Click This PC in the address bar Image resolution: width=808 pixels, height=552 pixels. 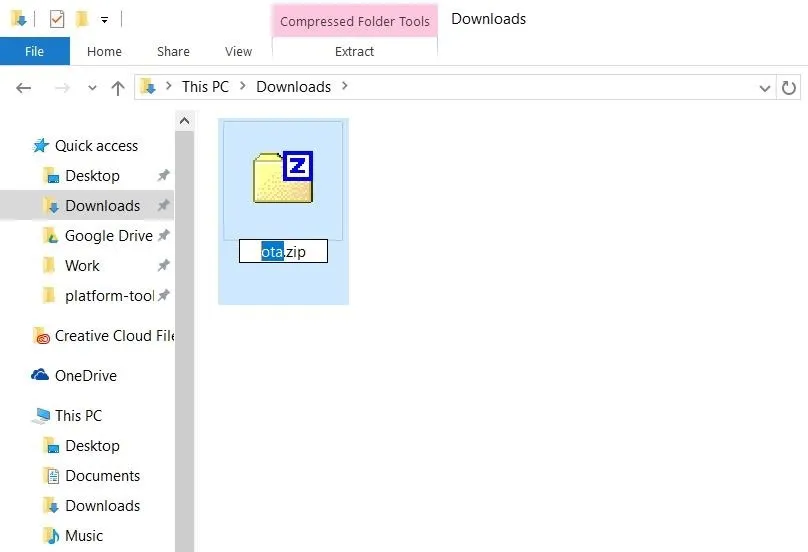coord(205,87)
